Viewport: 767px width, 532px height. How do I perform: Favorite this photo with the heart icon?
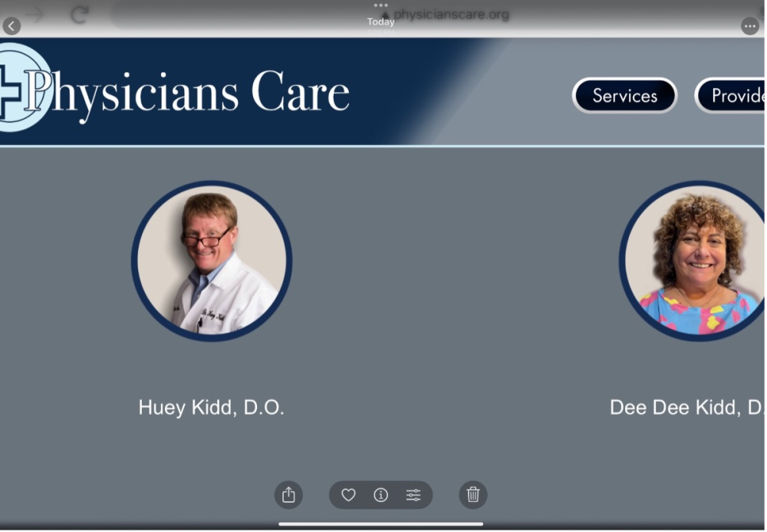click(x=348, y=495)
